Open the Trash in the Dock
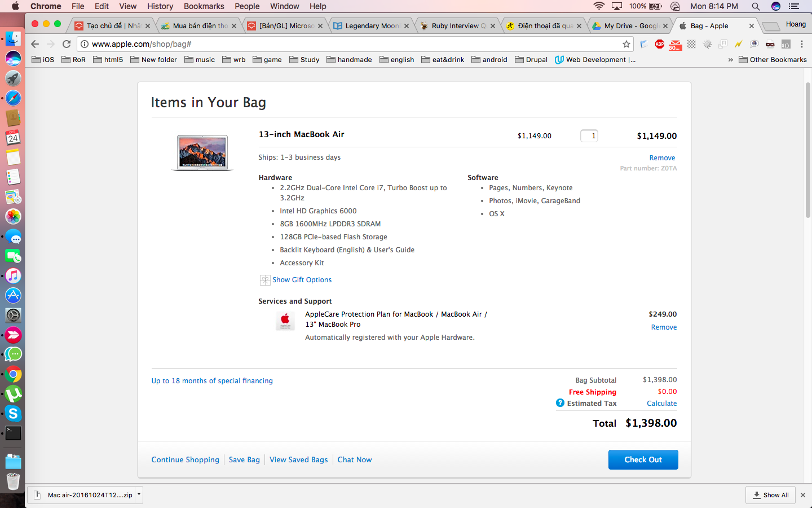 click(13, 481)
